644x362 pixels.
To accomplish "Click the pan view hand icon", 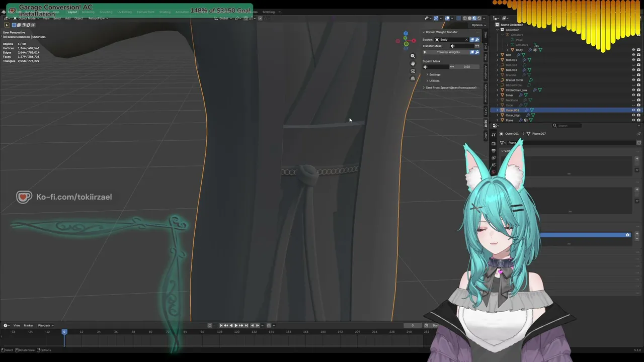I will (413, 63).
